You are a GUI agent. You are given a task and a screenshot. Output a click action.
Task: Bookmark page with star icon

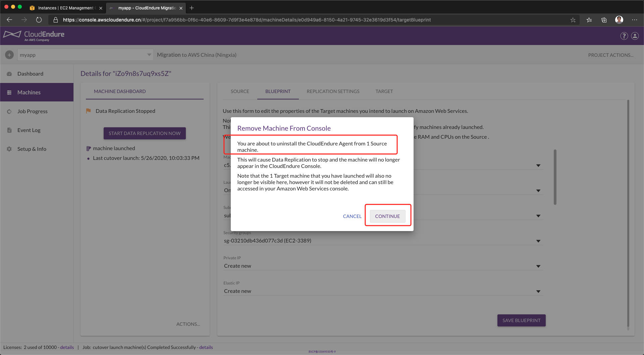pyautogui.click(x=573, y=20)
